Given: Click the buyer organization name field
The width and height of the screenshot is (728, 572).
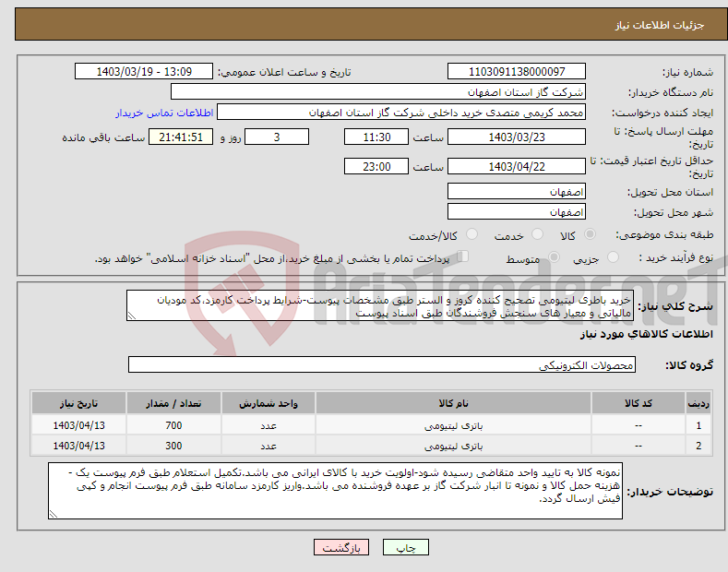Looking at the screenshot, I should (378, 92).
